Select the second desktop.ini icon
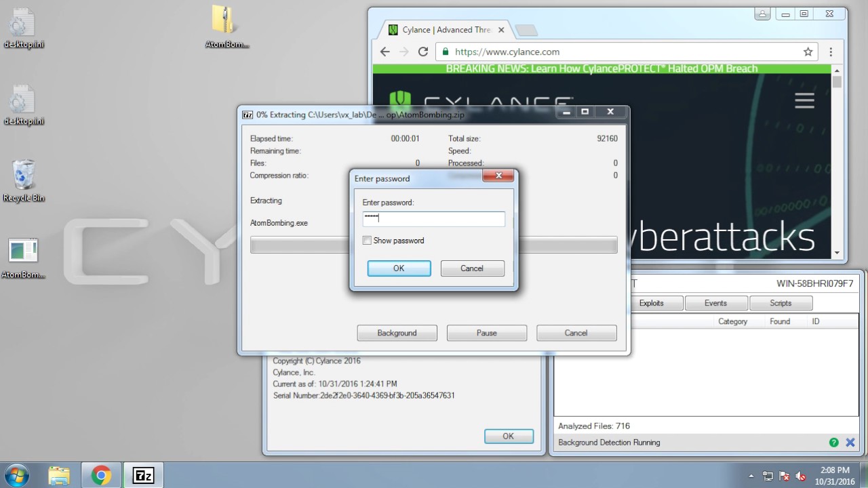Screen dimensions: 868x488 click(x=23, y=106)
